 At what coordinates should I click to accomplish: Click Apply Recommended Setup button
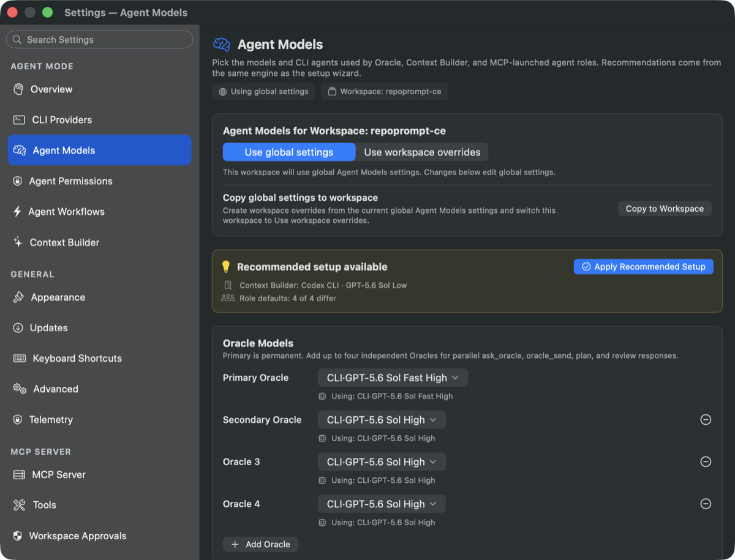[644, 267]
